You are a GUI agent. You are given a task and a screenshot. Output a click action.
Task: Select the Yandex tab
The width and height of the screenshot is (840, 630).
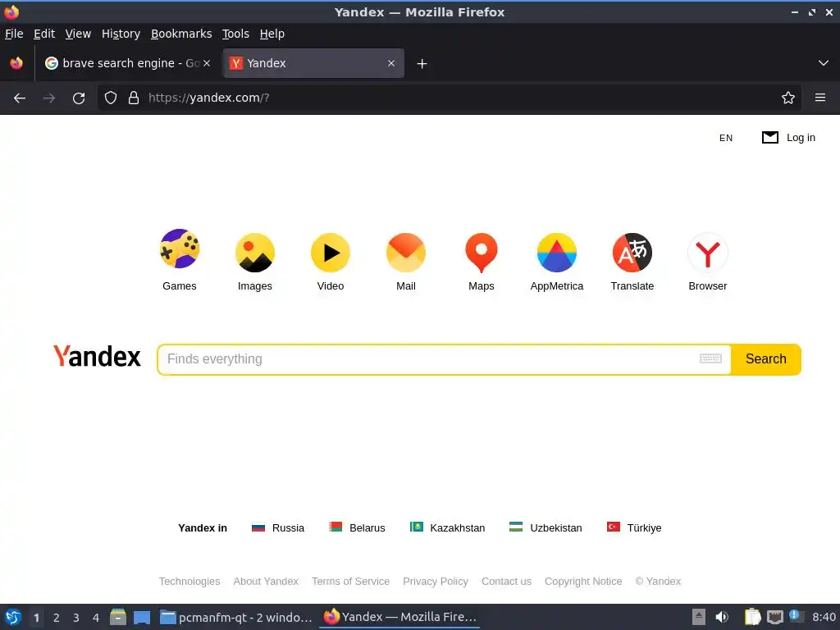(x=313, y=63)
